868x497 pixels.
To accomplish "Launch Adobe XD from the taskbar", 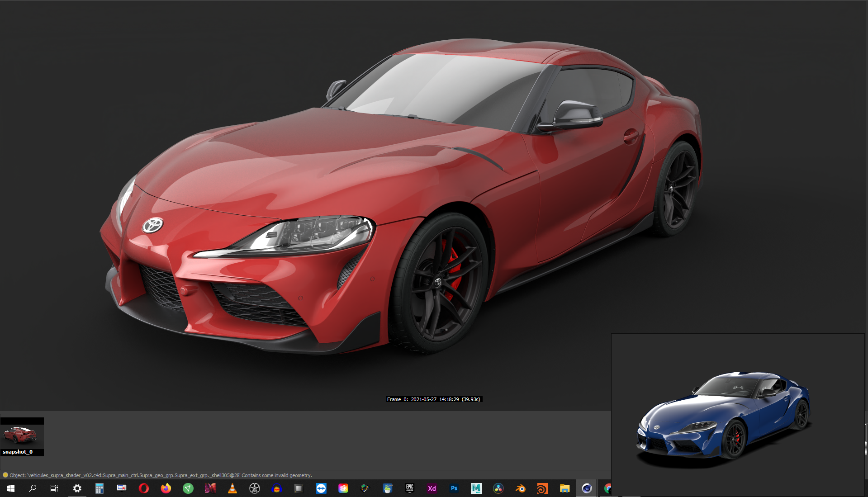I will [x=432, y=488].
